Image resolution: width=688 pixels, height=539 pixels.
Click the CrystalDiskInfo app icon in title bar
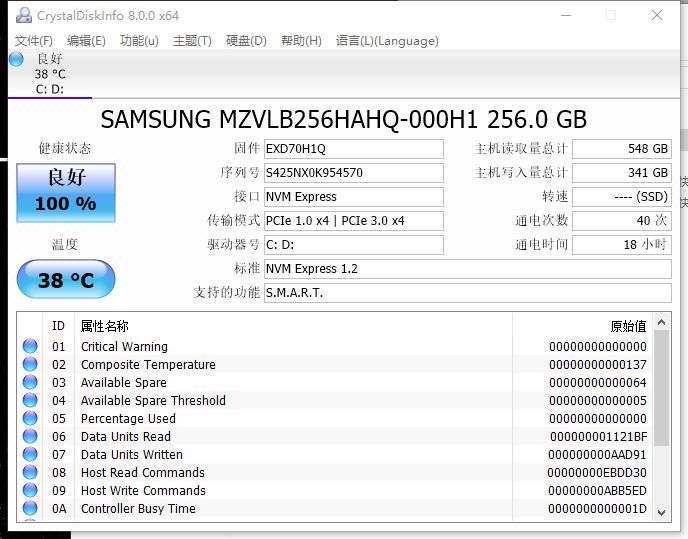[x=23, y=16]
